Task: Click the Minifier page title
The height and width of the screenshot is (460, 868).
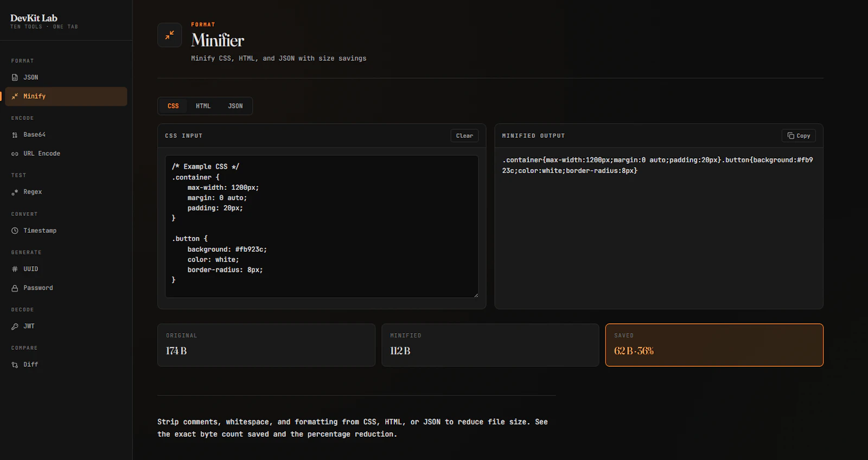Action: tap(218, 40)
